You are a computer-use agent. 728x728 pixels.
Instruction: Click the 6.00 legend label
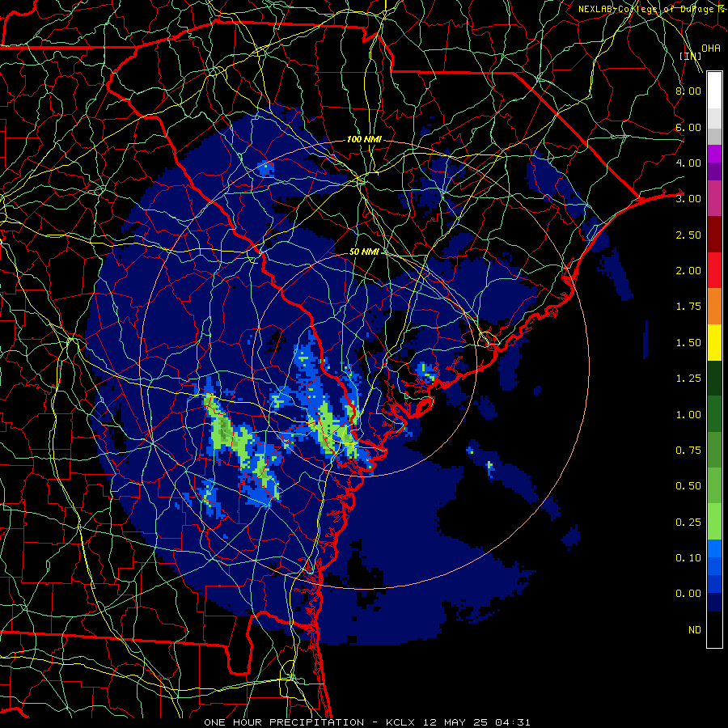coord(688,127)
